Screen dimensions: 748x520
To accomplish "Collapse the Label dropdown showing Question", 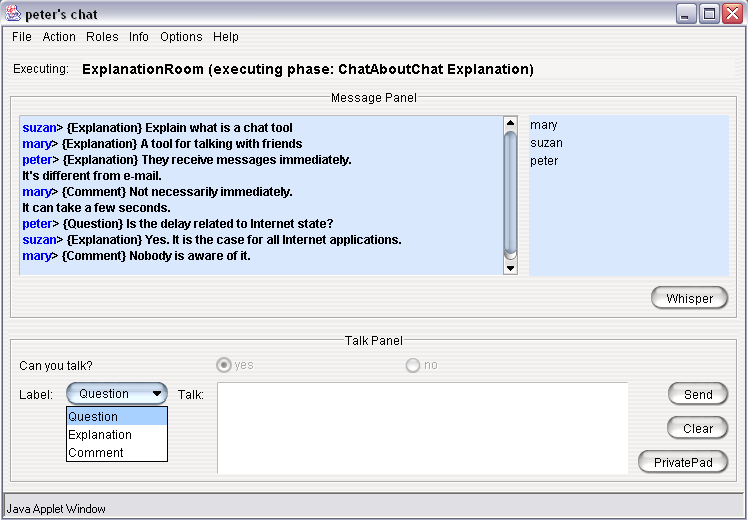I will coord(117,394).
